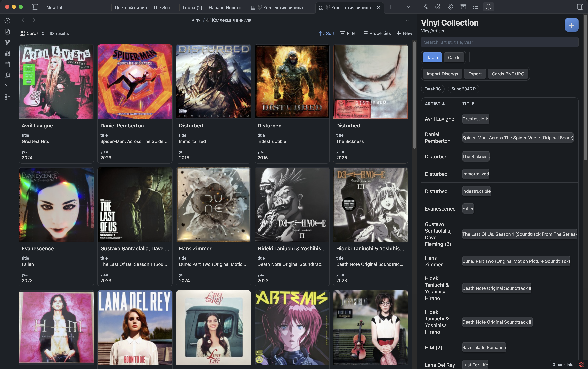588x369 pixels.
Task: Open the tags panel icon
Action: tap(451, 7)
